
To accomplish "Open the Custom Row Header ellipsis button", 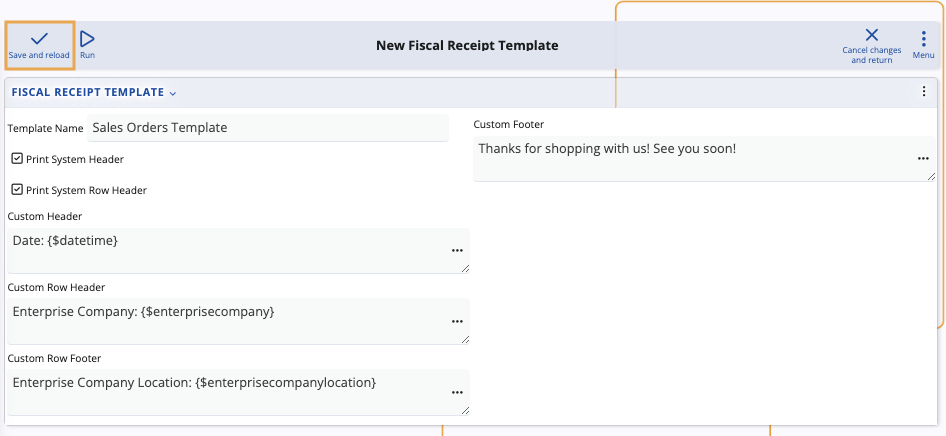I will (x=457, y=321).
